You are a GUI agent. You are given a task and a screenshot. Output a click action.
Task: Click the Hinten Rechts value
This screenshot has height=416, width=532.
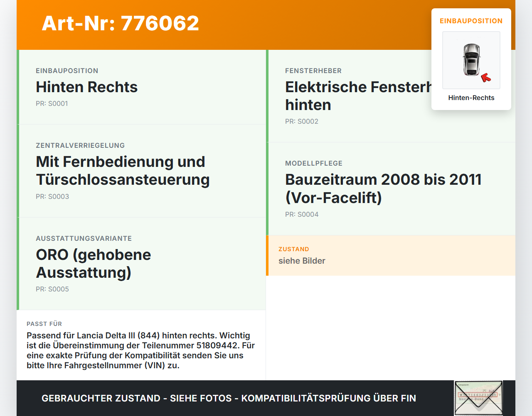(87, 87)
